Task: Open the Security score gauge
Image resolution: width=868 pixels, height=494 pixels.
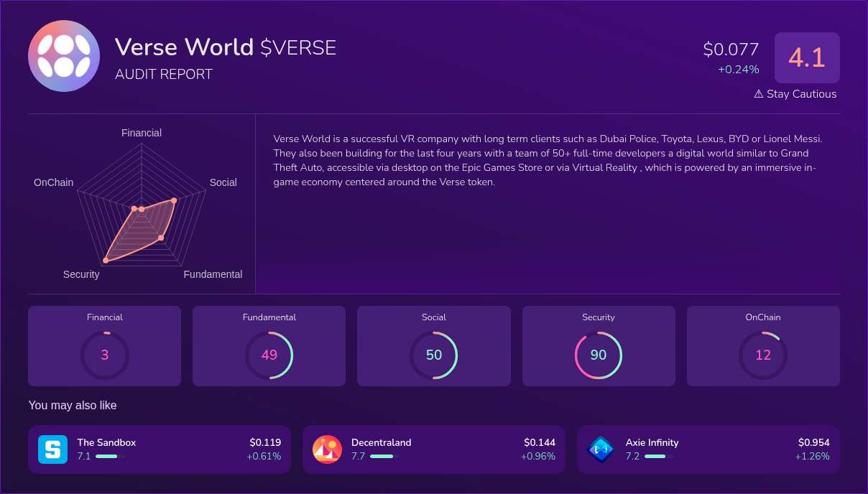Action: [x=599, y=355]
